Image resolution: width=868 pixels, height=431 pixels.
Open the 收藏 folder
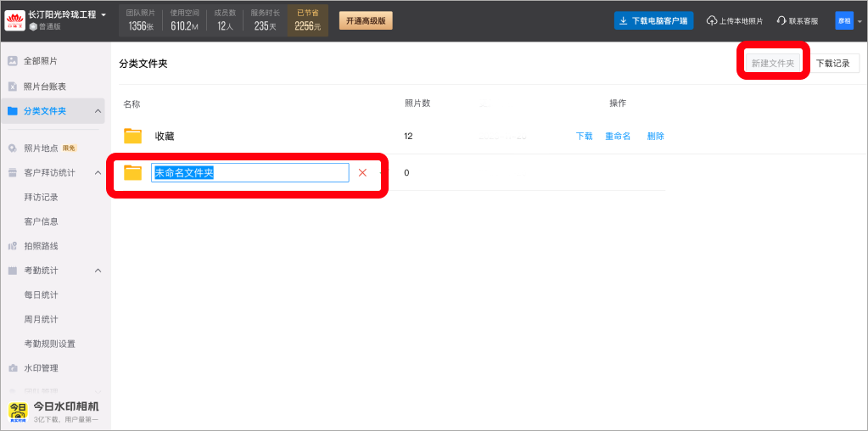click(165, 136)
